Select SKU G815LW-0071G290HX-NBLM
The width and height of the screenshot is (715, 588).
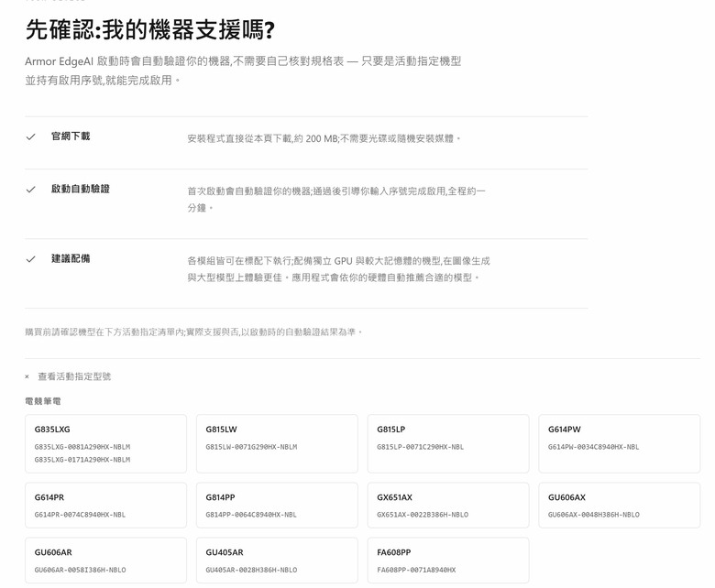251,447
